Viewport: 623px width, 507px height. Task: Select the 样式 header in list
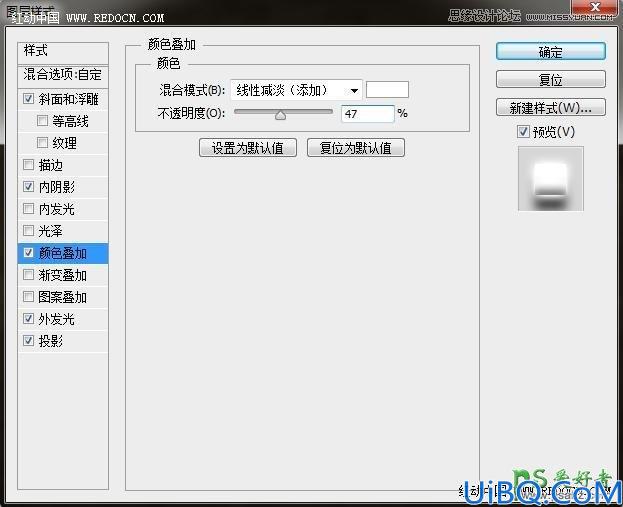[63, 53]
